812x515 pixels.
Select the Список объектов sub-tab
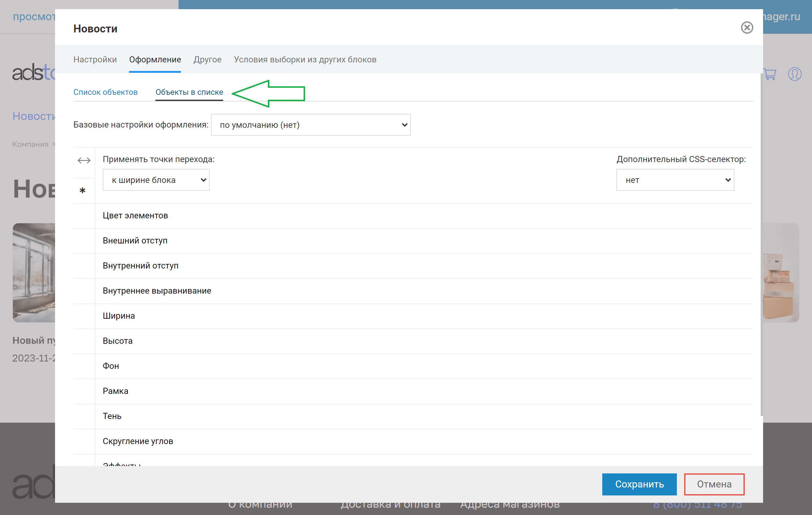click(105, 92)
